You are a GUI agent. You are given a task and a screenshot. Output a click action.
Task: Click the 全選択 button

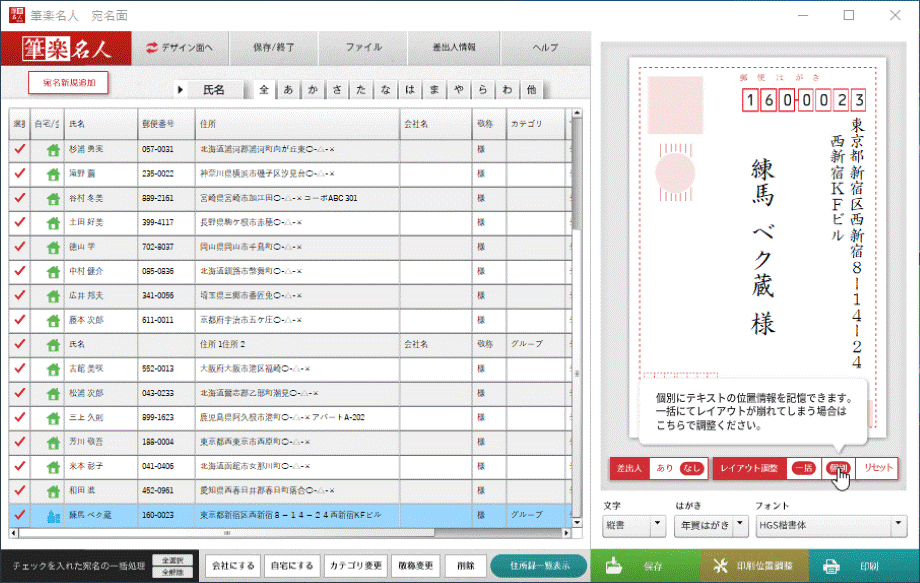pos(172,560)
